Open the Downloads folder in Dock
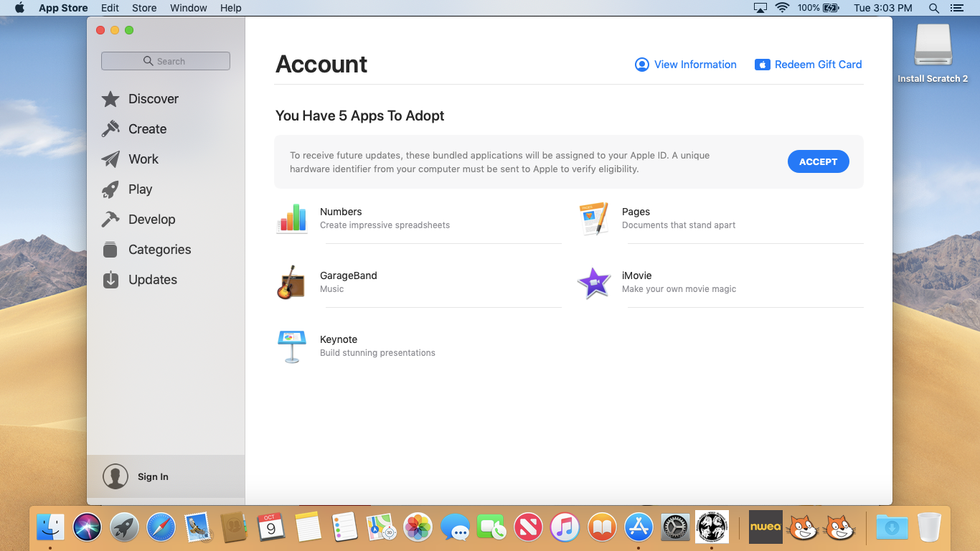 [892, 528]
